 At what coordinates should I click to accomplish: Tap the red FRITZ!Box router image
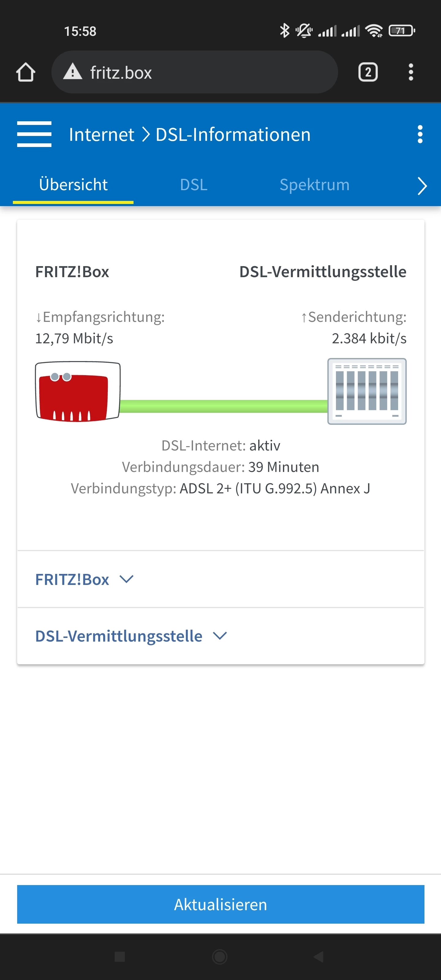(x=77, y=391)
